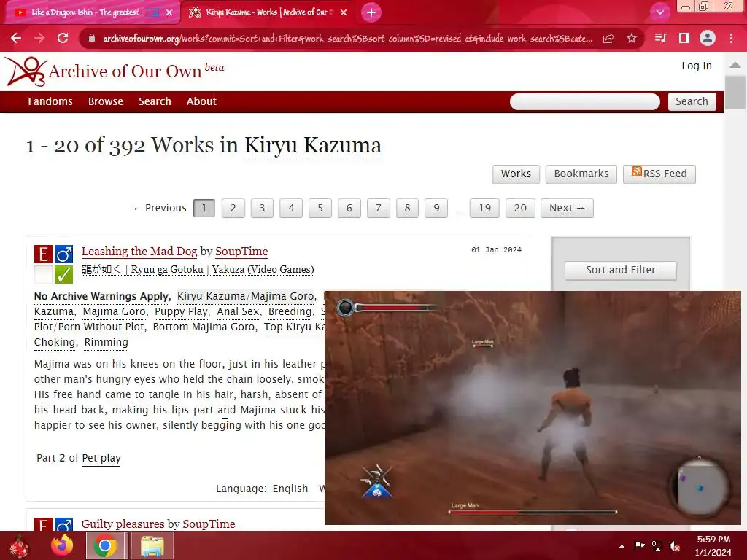Viewport: 747px width, 560px height.
Task: Open the About menu
Action: [201, 101]
